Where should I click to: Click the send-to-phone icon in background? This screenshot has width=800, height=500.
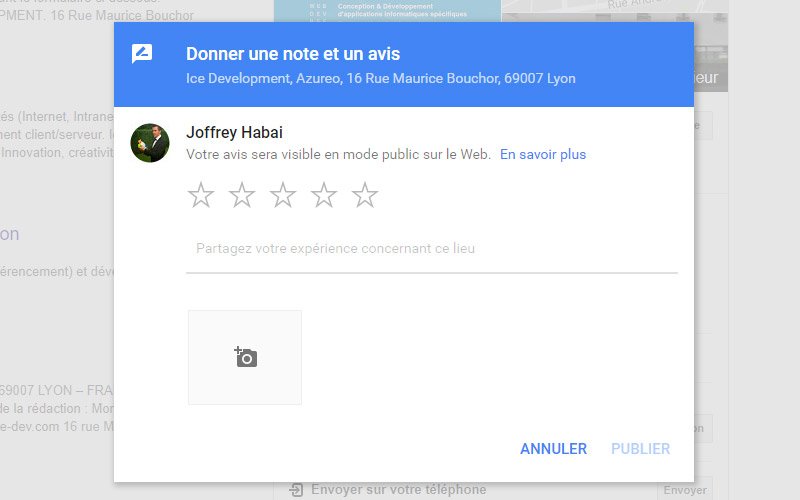point(296,490)
